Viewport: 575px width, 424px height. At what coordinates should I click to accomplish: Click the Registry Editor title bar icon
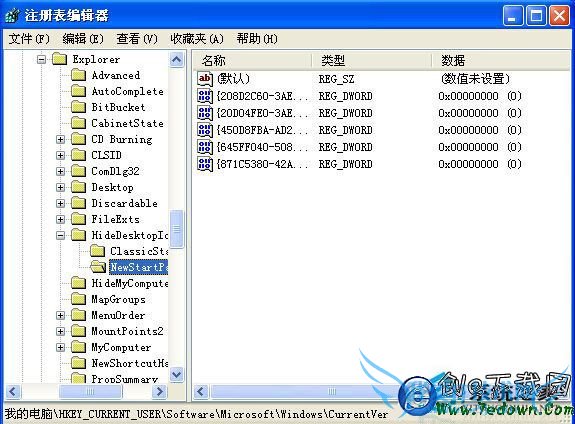(x=12, y=16)
